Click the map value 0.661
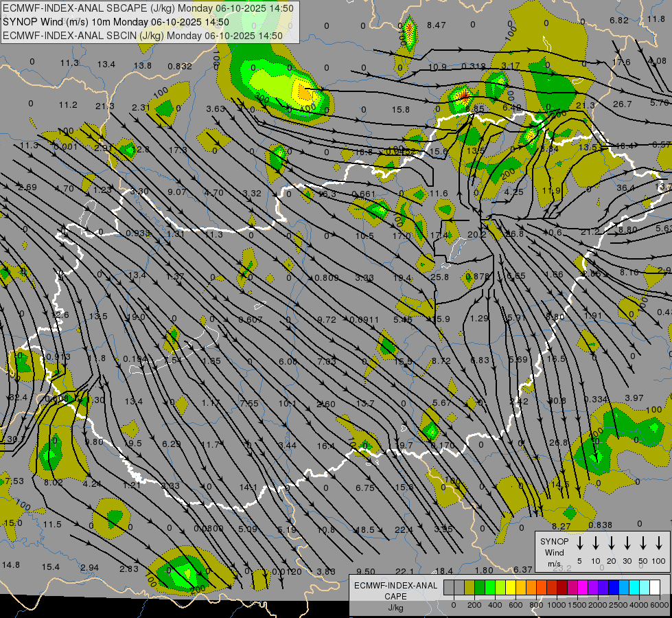The image size is (672, 618). tap(363, 194)
